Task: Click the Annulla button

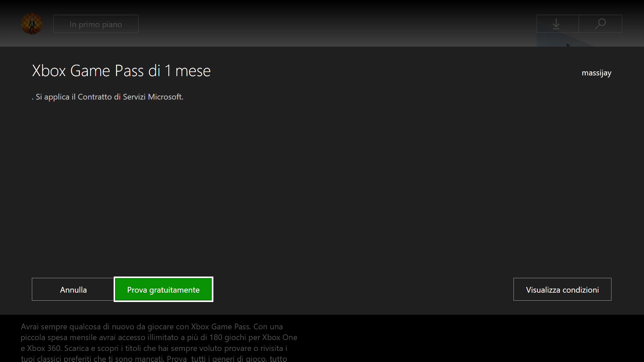Action: [x=73, y=289]
